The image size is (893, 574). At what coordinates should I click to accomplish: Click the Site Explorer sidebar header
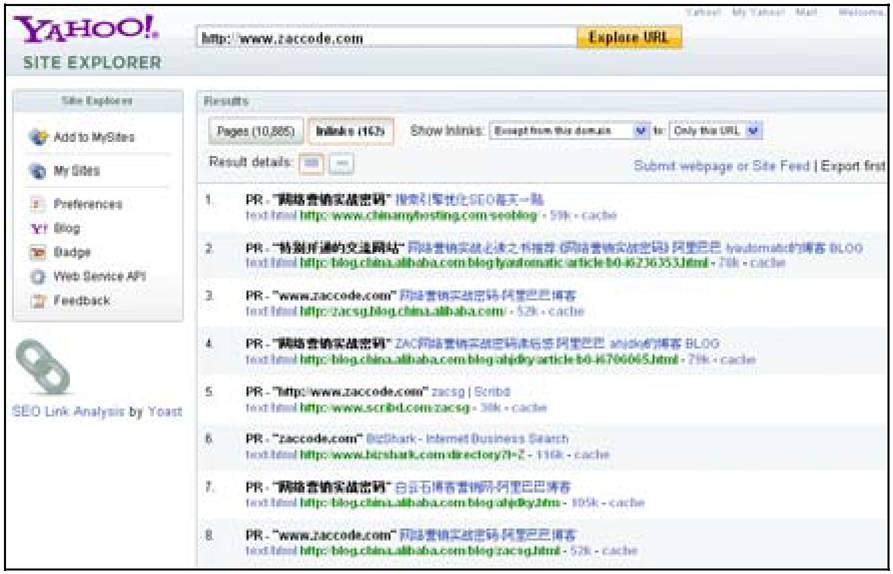point(97,101)
